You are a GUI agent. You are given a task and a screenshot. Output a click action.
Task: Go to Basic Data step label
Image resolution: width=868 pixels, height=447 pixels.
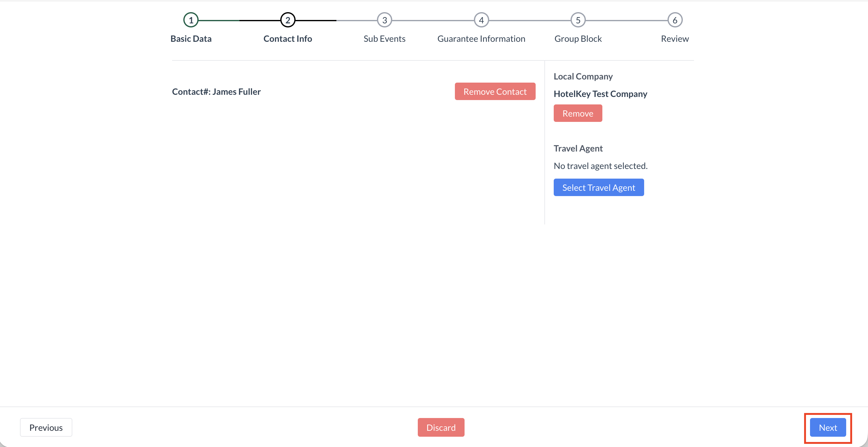coord(191,39)
